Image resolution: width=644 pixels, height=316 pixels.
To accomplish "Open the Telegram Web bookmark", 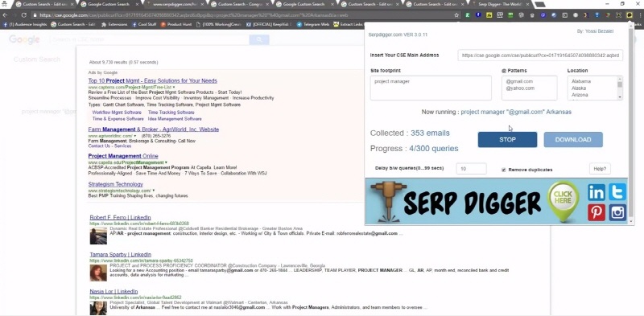I will click(313, 24).
